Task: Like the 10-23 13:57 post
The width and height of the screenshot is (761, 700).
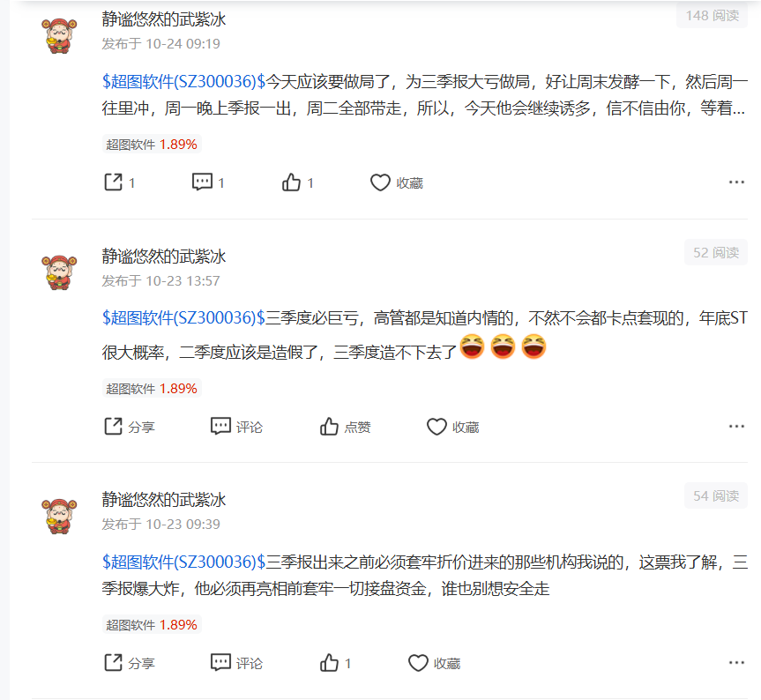Action: pyautogui.click(x=345, y=427)
